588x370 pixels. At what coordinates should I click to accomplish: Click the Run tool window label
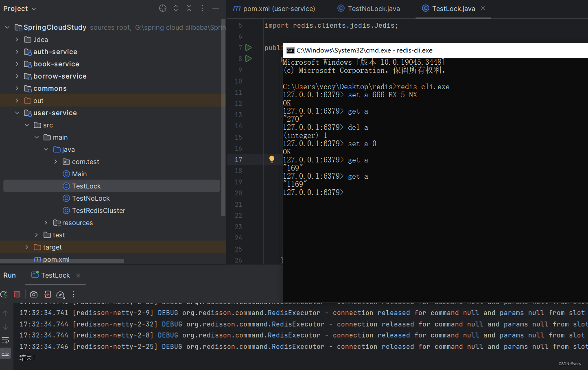tap(9, 275)
